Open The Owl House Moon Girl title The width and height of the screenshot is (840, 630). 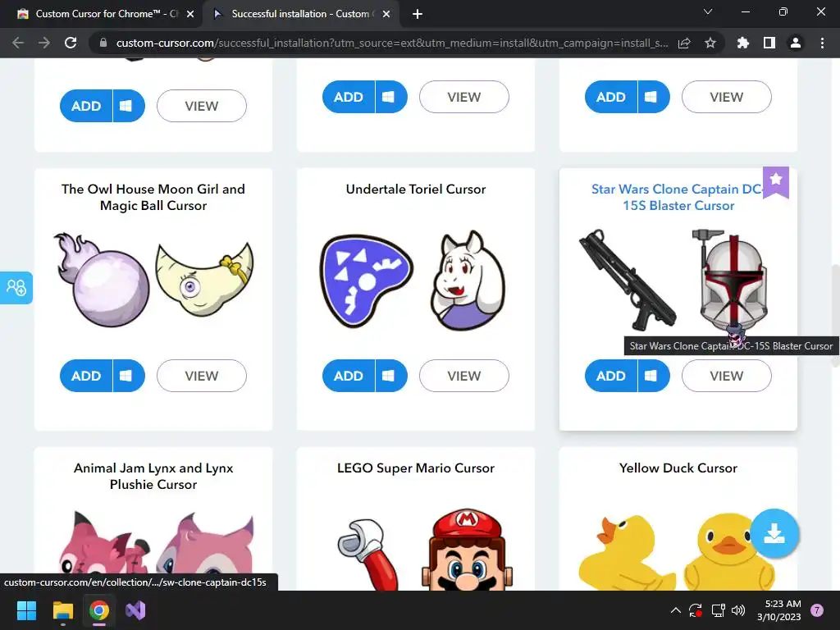click(x=153, y=197)
